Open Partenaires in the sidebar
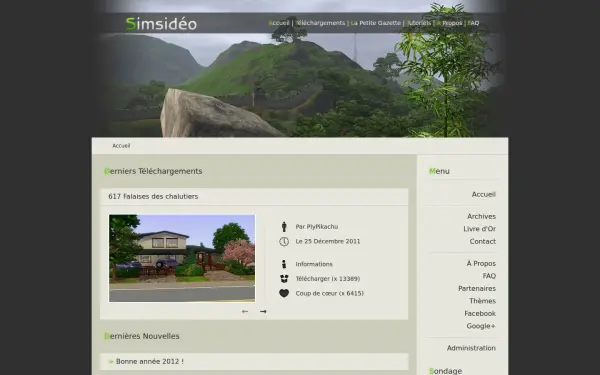 coord(477,289)
